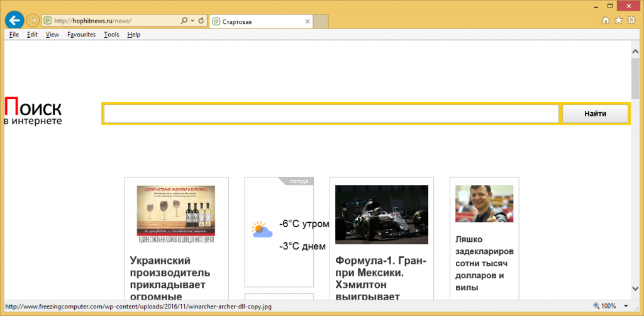Open the Home page icon

point(606,21)
